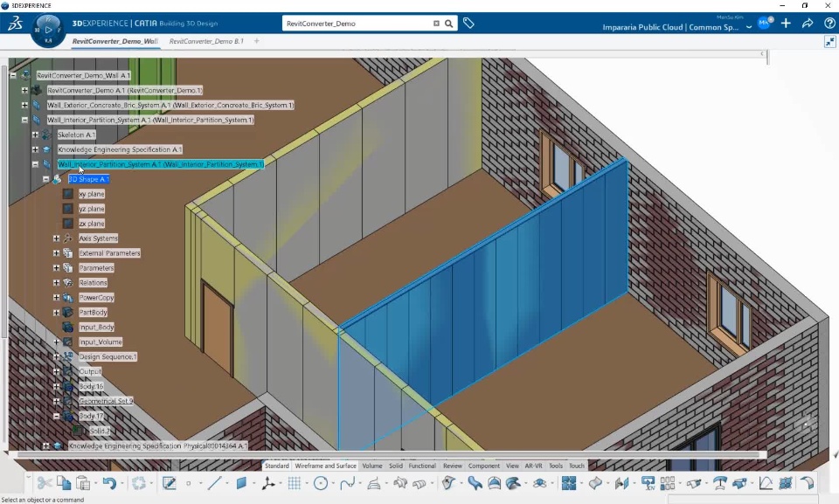The width and height of the screenshot is (839, 504).
Task: Select the Circle tool icon
Action: coord(321,483)
